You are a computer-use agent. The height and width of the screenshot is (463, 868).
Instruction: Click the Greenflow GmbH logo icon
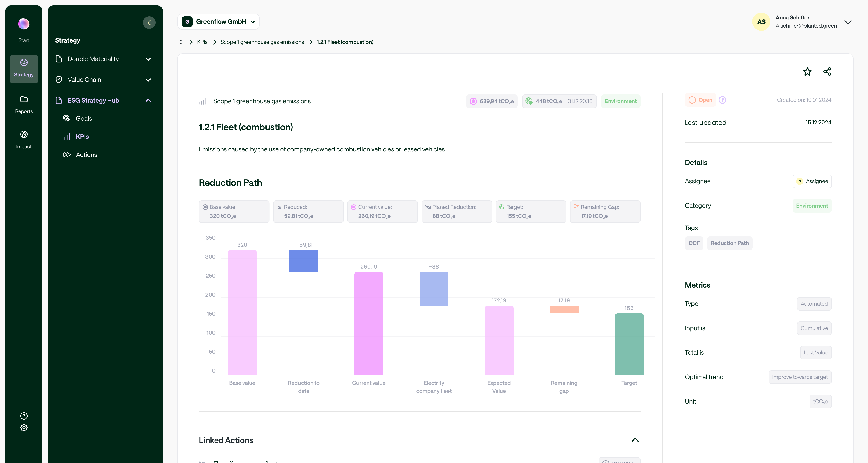187,21
